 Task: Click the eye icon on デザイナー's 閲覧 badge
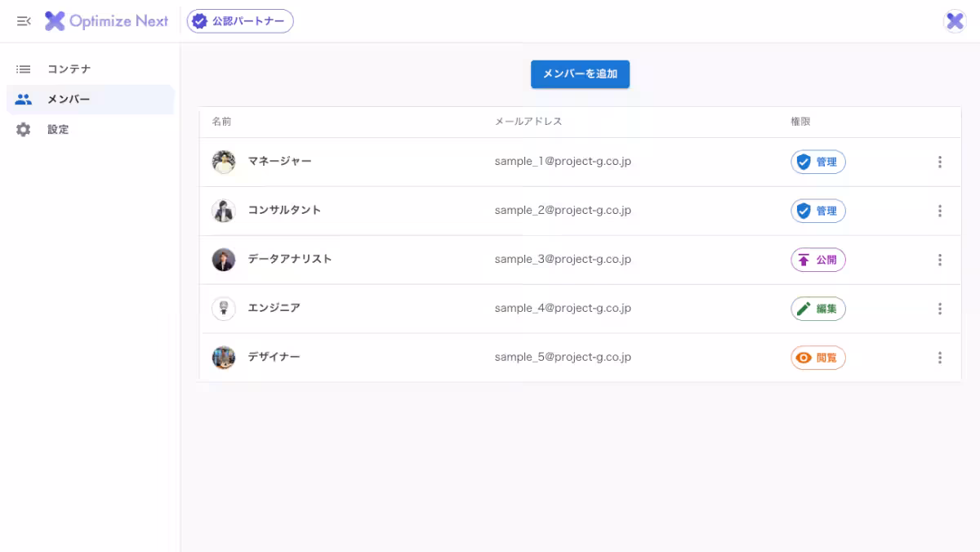tap(804, 358)
